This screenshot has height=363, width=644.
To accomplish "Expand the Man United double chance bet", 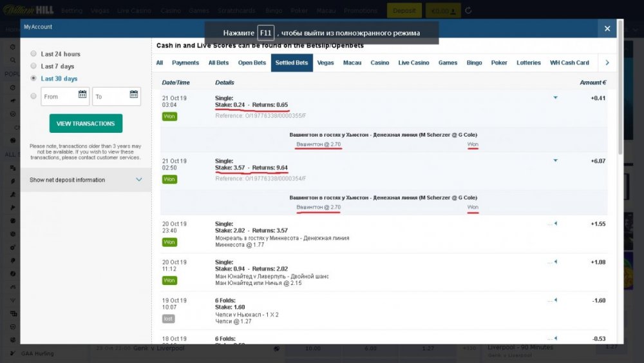I will pyautogui.click(x=554, y=262).
